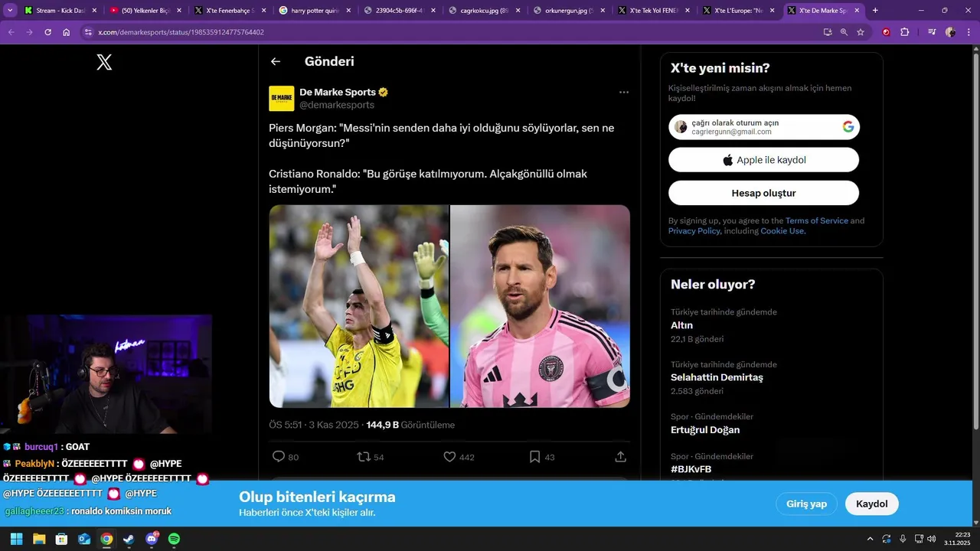Switch to the cagrkokcu.jpg tab

point(484,11)
